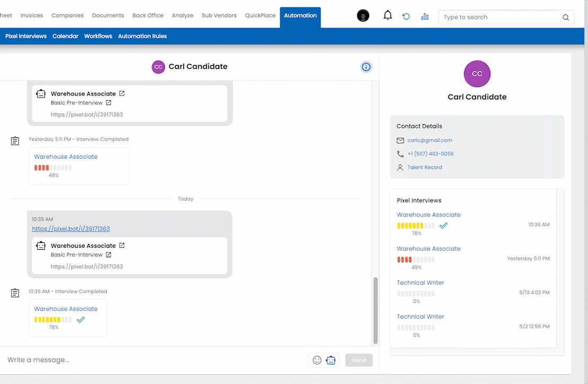588x384 pixels.
Task: Open the Analyze menu
Action: click(183, 15)
